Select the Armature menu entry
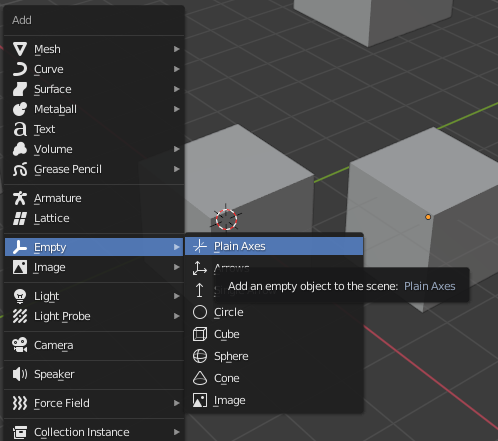The height and width of the screenshot is (441, 498). point(94,198)
